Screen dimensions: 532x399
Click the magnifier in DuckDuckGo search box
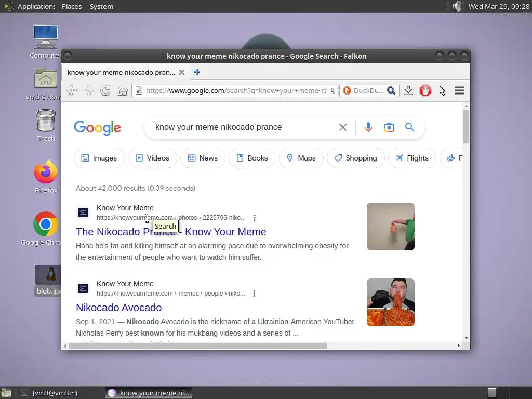click(391, 90)
